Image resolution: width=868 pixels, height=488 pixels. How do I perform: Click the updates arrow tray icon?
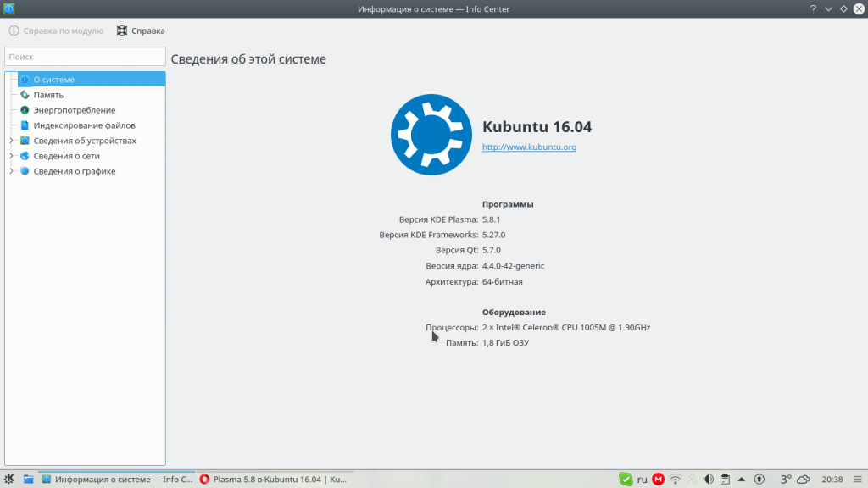point(759,480)
